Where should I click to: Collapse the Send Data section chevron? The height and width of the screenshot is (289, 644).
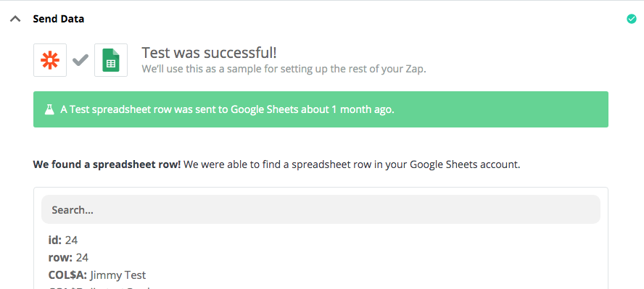click(15, 19)
